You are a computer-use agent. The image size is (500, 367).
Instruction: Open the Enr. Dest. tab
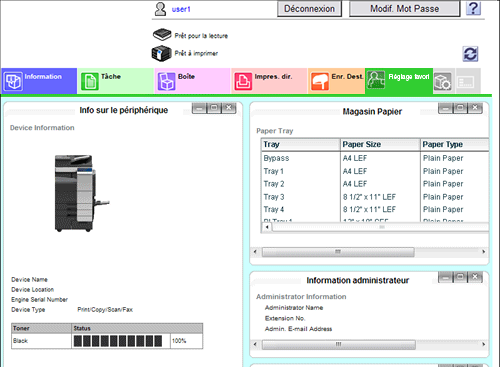point(336,81)
